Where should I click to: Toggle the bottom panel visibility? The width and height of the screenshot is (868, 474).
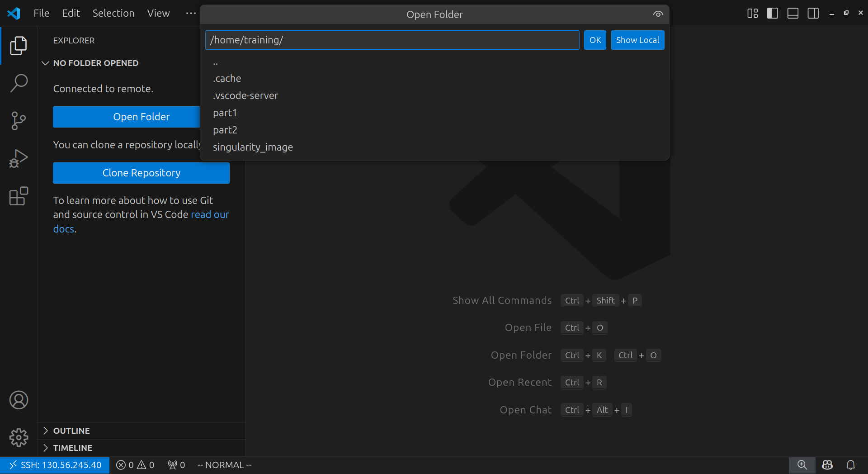pyautogui.click(x=793, y=14)
